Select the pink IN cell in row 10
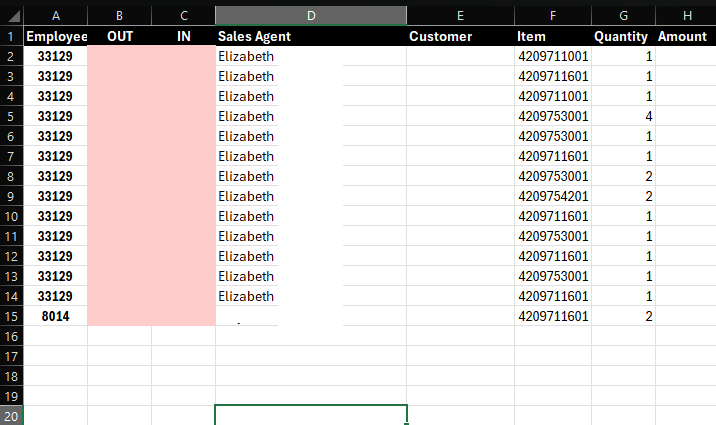 click(x=184, y=216)
